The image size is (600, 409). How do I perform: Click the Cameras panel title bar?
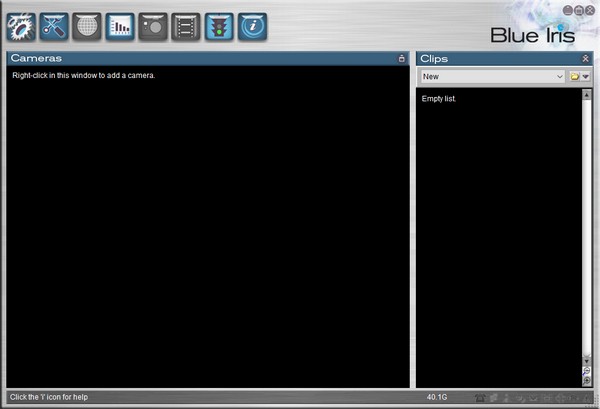click(208, 59)
